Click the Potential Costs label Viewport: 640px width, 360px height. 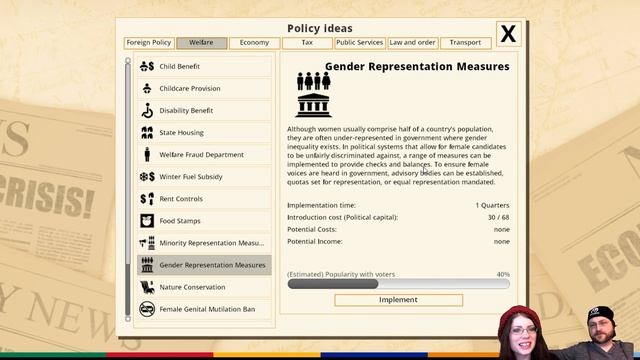click(312, 229)
